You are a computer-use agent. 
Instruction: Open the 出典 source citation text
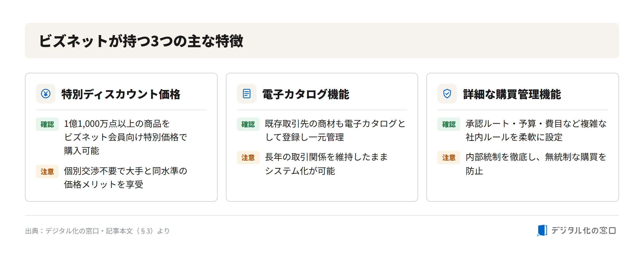[x=97, y=231]
